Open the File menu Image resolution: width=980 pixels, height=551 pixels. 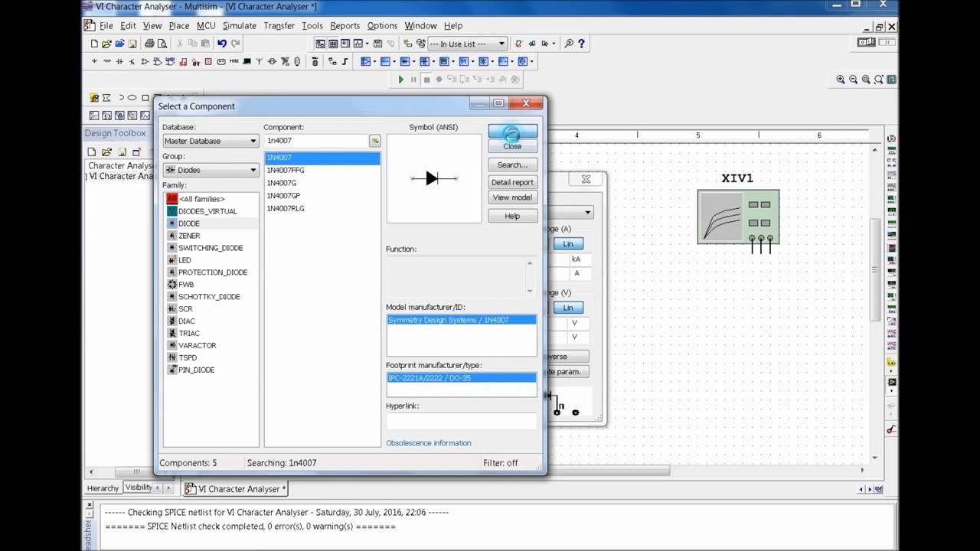click(106, 25)
